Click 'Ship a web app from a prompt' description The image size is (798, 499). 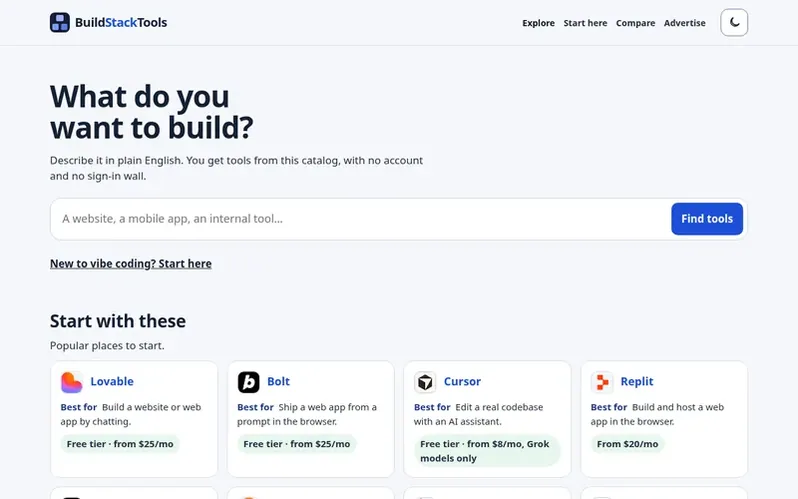pos(307,414)
